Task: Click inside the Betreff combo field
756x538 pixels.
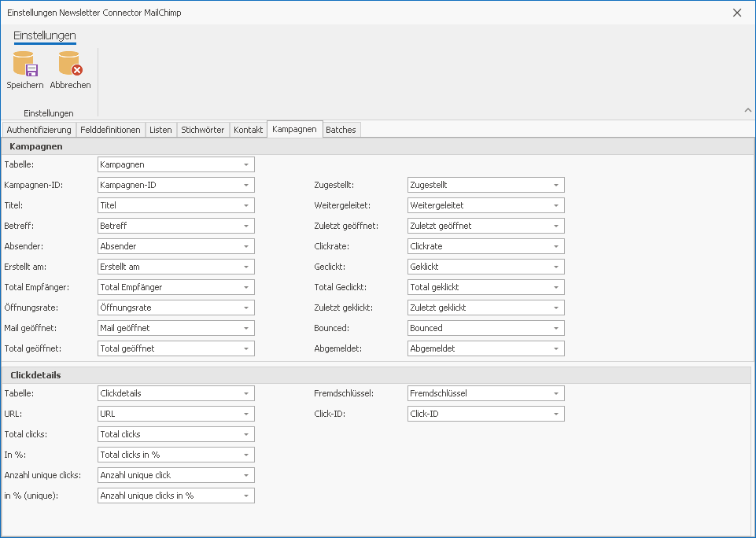Action: 169,227
